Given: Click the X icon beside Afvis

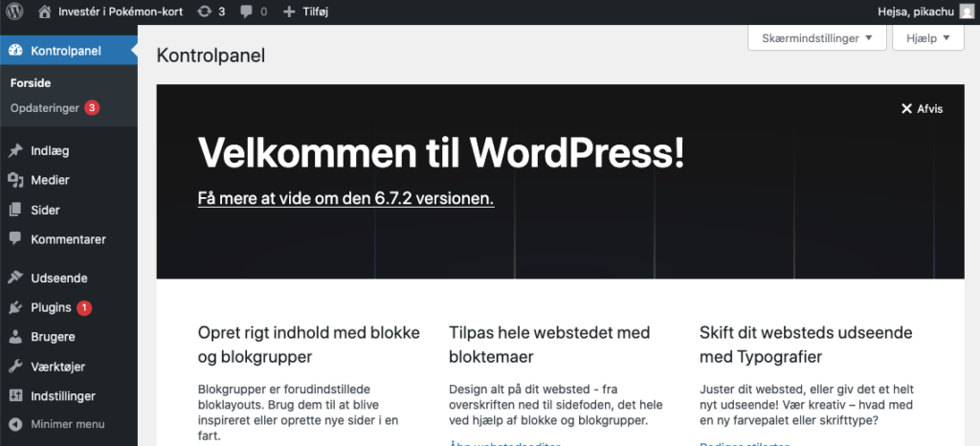Looking at the screenshot, I should pyautogui.click(x=906, y=109).
